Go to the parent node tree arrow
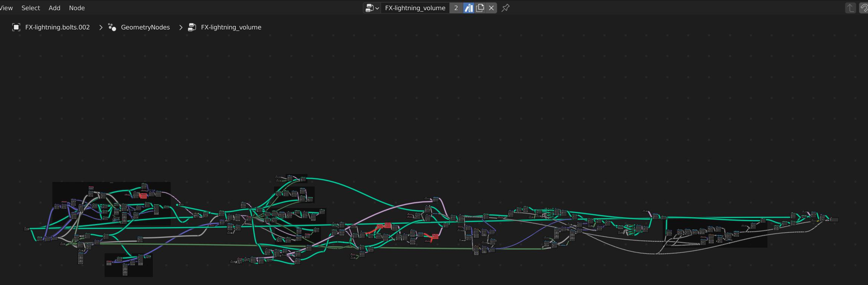This screenshot has width=868, height=285. (850, 8)
